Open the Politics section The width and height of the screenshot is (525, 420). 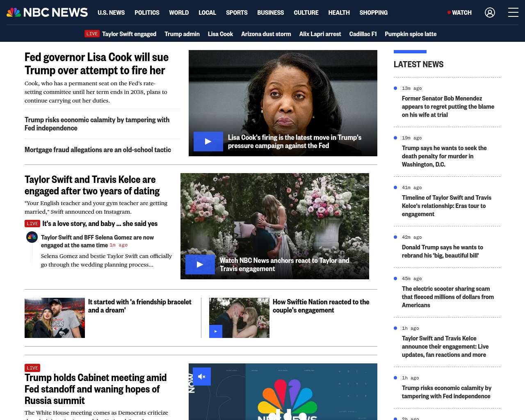pos(147,13)
